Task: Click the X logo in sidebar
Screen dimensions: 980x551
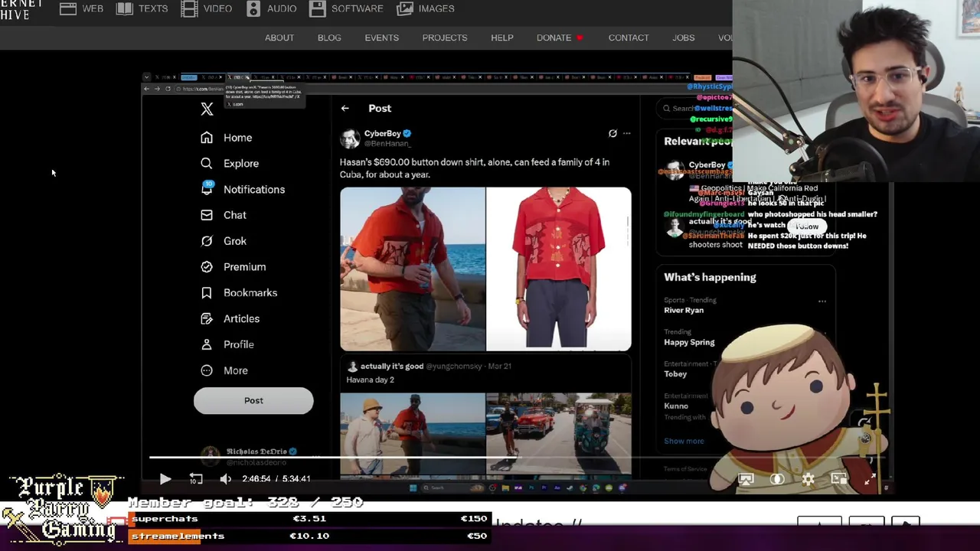Action: [x=207, y=109]
